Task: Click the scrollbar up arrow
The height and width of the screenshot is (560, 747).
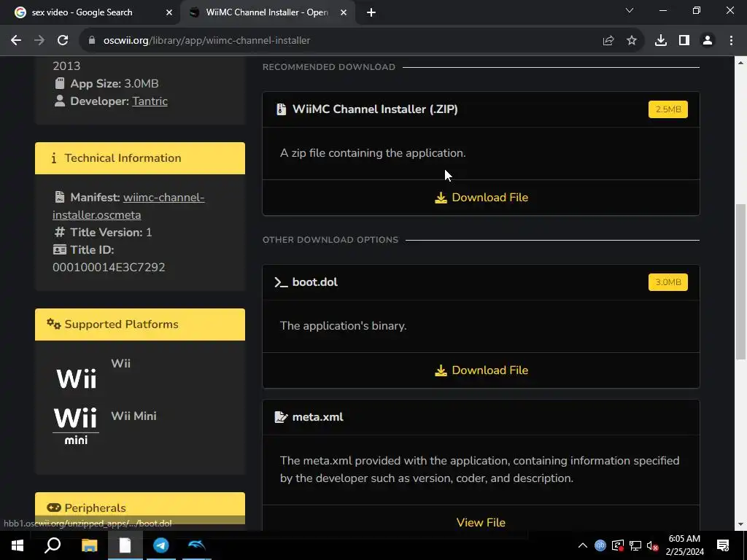Action: pos(740,63)
